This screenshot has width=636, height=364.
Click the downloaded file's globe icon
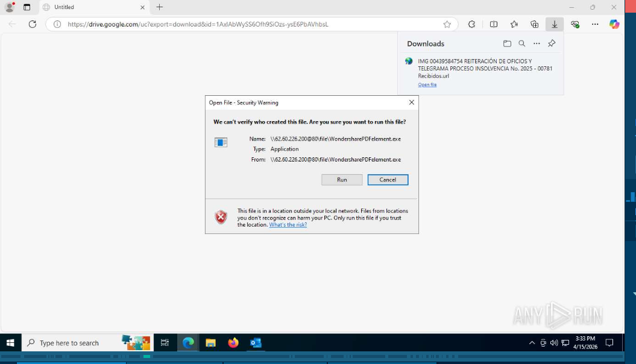[409, 61]
